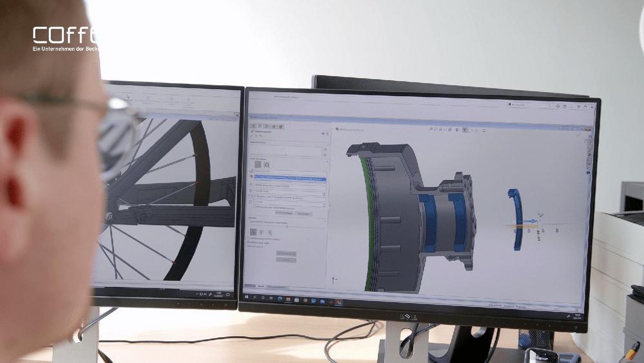Image resolution: width=644 pixels, height=363 pixels.
Task: Switch to the first tab at the panel bottom
Action: pos(261,286)
